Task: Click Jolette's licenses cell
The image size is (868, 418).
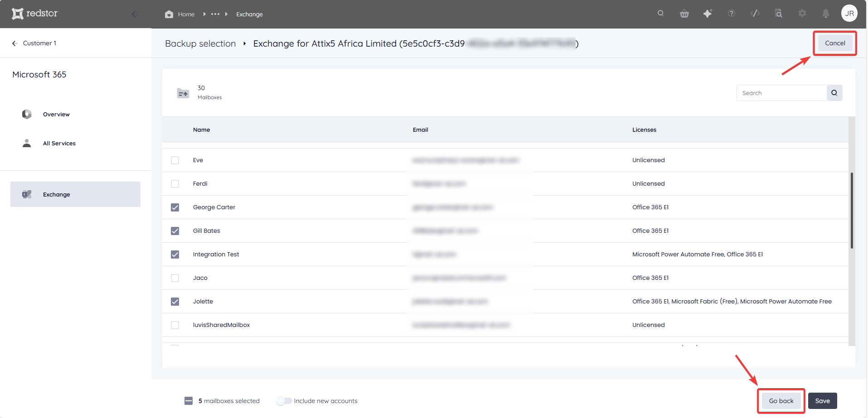Action: (x=732, y=301)
